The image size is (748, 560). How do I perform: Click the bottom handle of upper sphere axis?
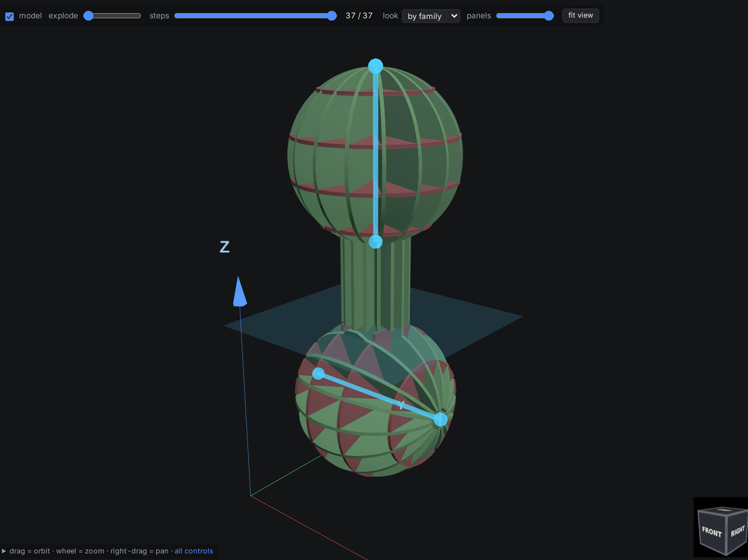coord(375,242)
